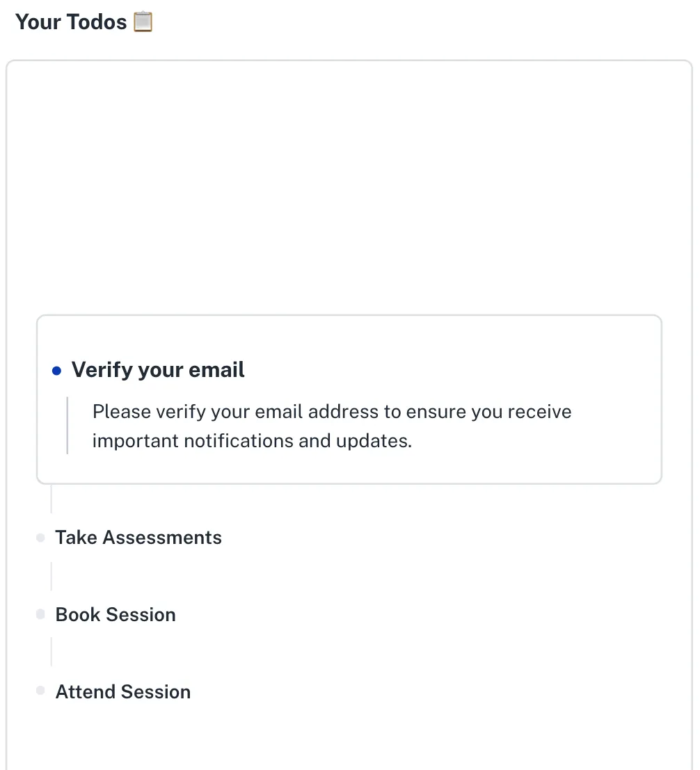The width and height of the screenshot is (700, 770).
Task: Expand the Attend Session step
Action: (x=123, y=692)
